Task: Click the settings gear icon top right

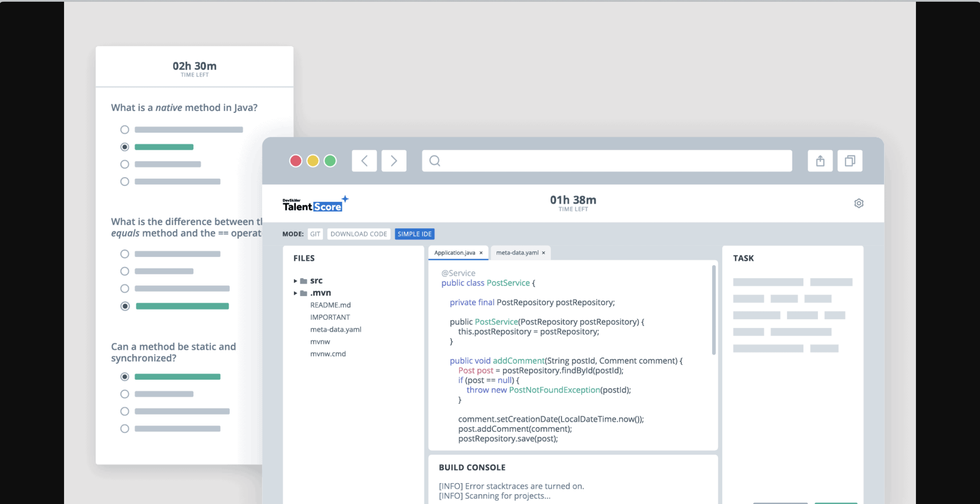Action: click(x=859, y=203)
